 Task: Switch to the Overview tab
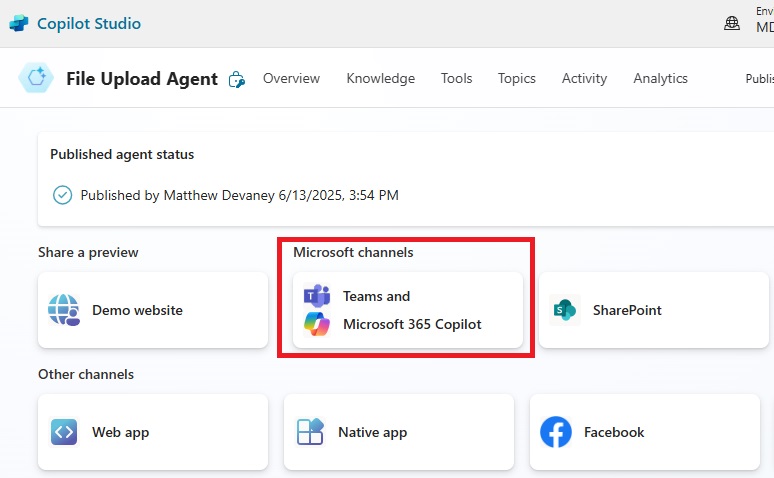(x=291, y=78)
